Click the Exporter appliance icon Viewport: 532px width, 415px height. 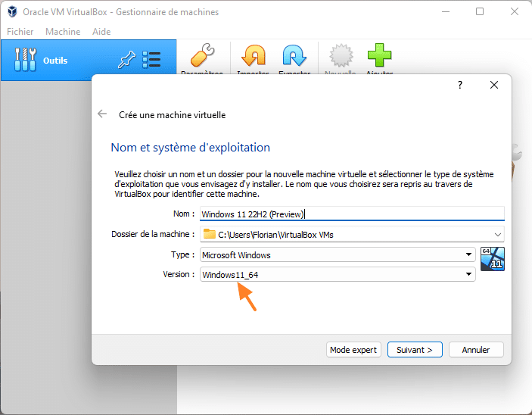294,55
